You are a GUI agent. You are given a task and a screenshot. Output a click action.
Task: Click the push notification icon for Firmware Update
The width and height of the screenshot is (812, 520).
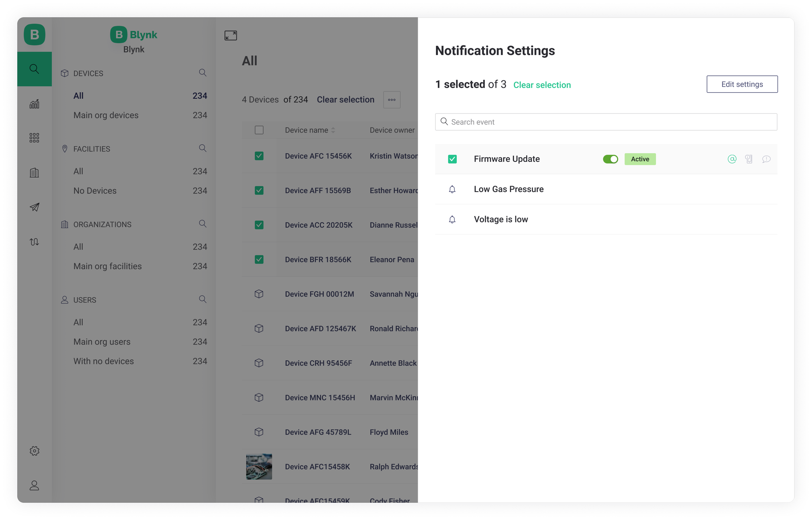(749, 159)
